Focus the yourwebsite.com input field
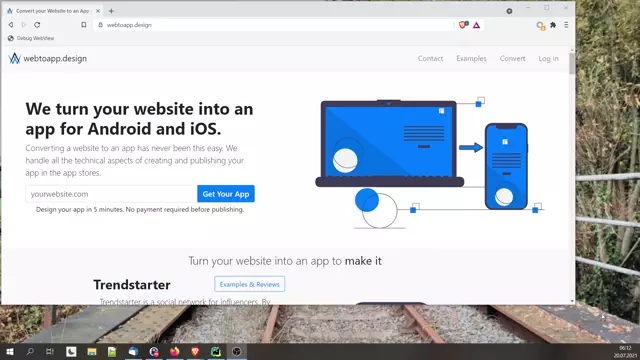The image size is (640, 360). coord(111,194)
